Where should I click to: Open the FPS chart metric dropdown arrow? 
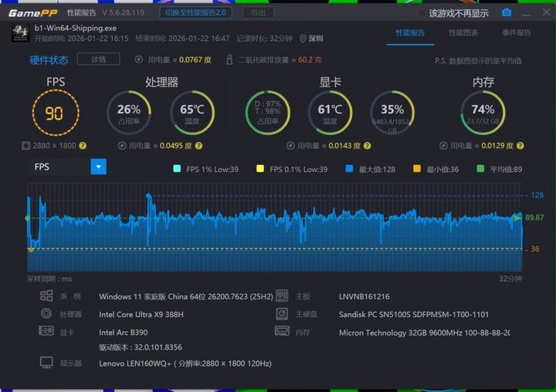98,167
